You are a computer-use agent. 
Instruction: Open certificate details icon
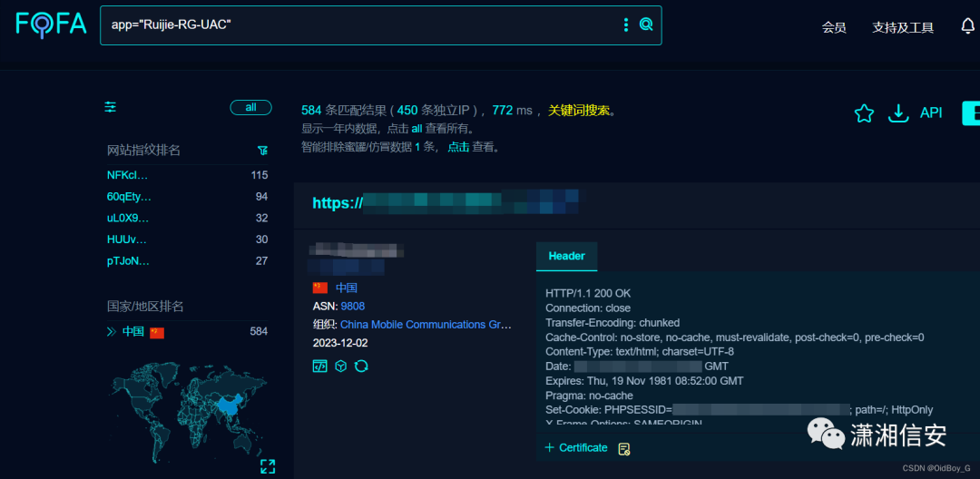[x=623, y=448]
